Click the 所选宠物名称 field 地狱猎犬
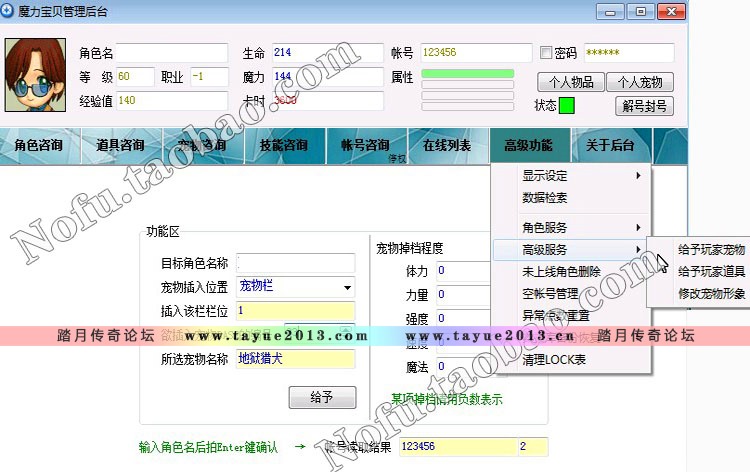 (x=296, y=359)
